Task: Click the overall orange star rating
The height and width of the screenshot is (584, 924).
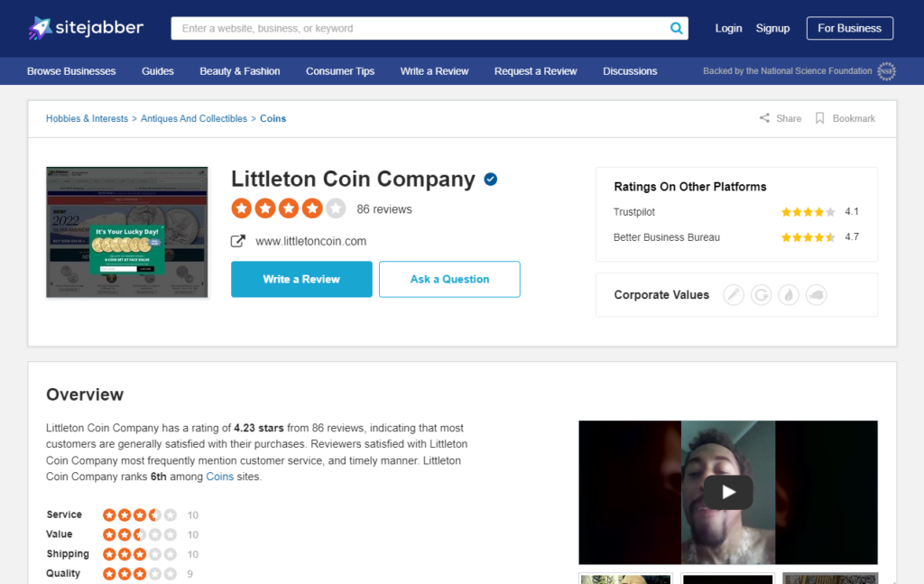Action: point(288,208)
